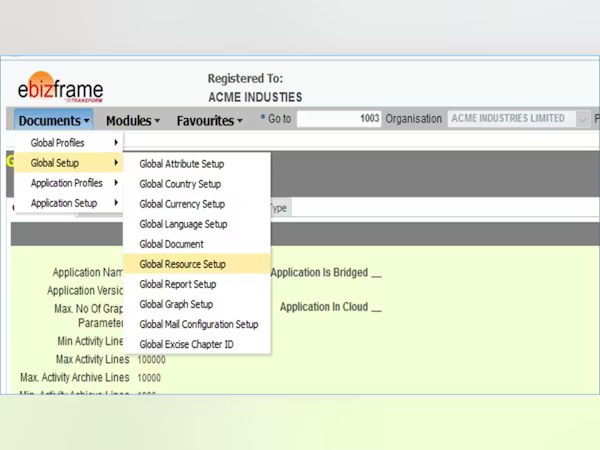Choose Global Mail Configuration Setup
The height and width of the screenshot is (450, 600).
(198, 324)
